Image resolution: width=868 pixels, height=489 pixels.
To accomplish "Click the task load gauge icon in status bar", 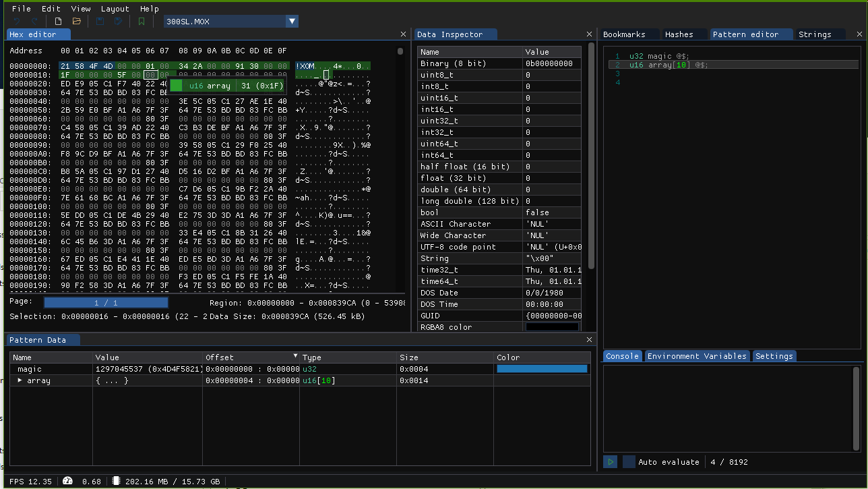I will pyautogui.click(x=67, y=482).
